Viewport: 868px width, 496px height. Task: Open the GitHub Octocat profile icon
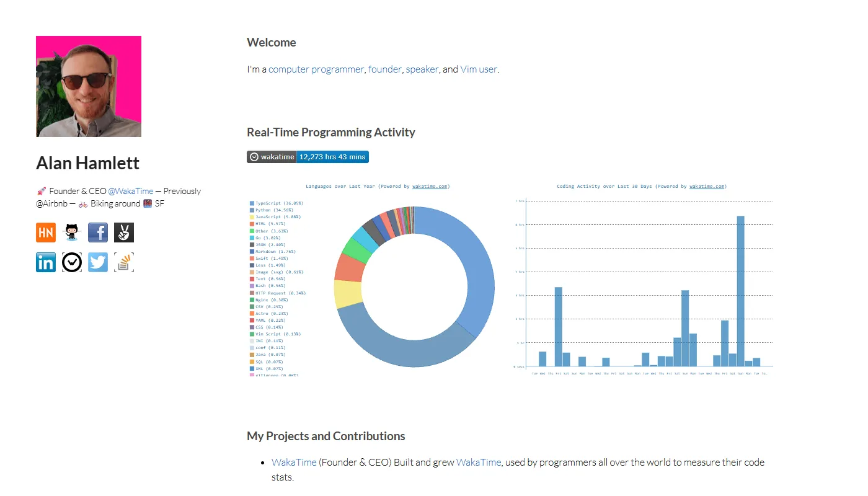[72, 232]
